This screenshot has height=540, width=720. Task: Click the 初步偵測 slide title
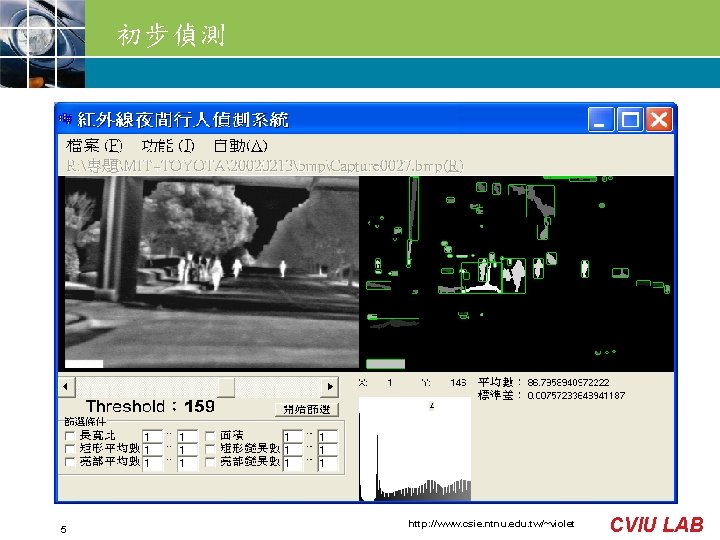click(171, 35)
